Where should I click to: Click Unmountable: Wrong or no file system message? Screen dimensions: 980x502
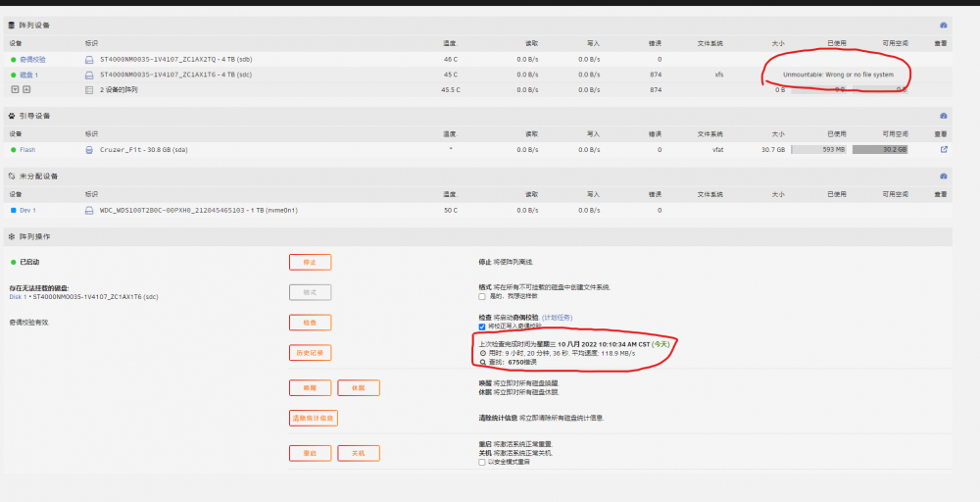click(838, 75)
